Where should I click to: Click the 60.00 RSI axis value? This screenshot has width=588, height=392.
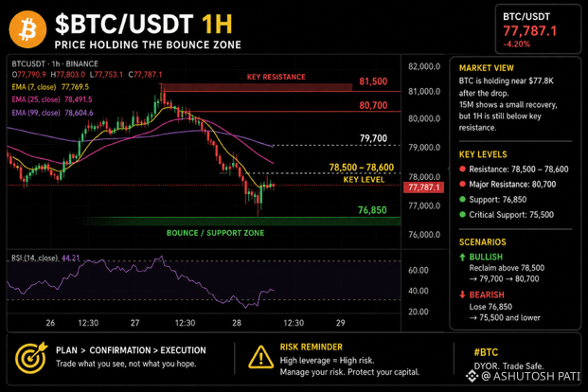[419, 270]
